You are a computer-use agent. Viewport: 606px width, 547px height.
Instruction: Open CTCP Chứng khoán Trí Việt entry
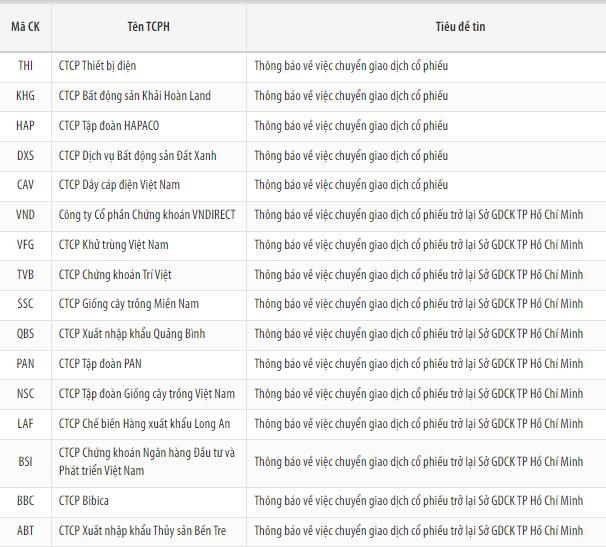pos(115,275)
